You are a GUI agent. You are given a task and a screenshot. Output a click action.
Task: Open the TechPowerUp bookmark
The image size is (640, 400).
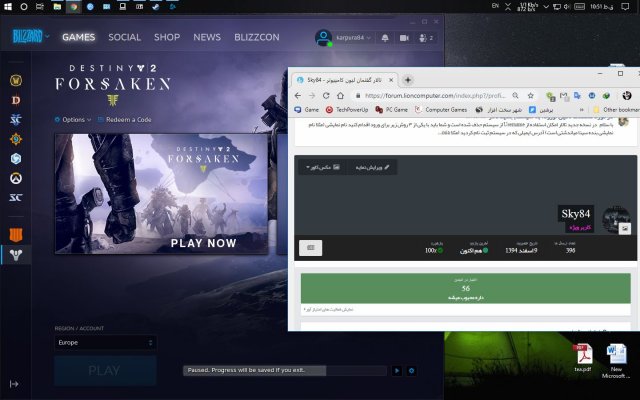pyautogui.click(x=347, y=110)
